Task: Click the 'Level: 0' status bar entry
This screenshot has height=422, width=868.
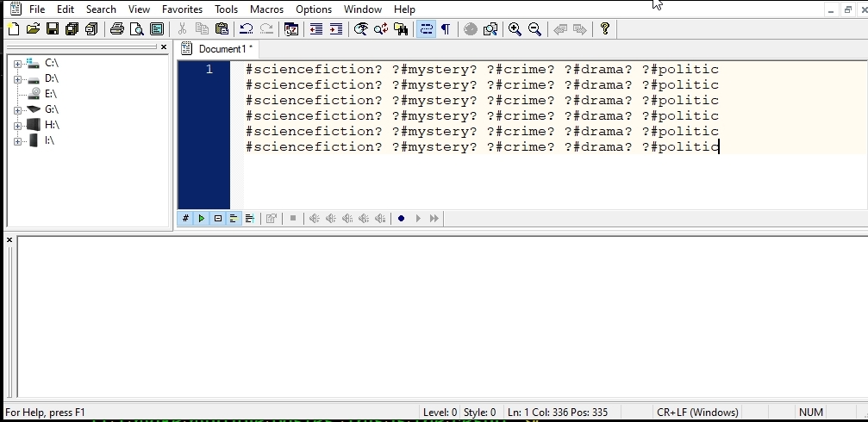Action: [x=440, y=413]
